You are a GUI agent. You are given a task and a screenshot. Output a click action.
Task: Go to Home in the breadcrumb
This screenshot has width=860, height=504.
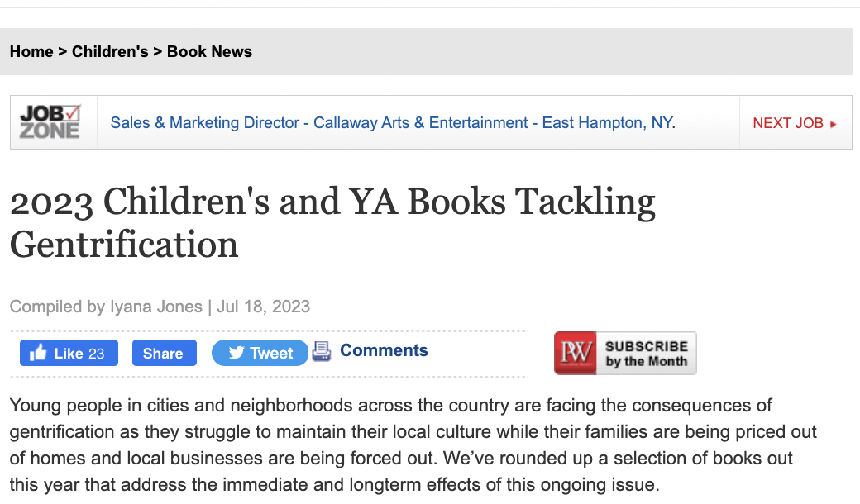[31, 51]
